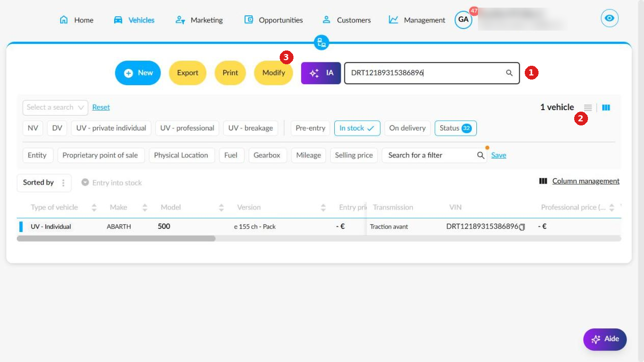The width and height of the screenshot is (644, 362).
Task: Switch to column view icon
Action: point(606,108)
